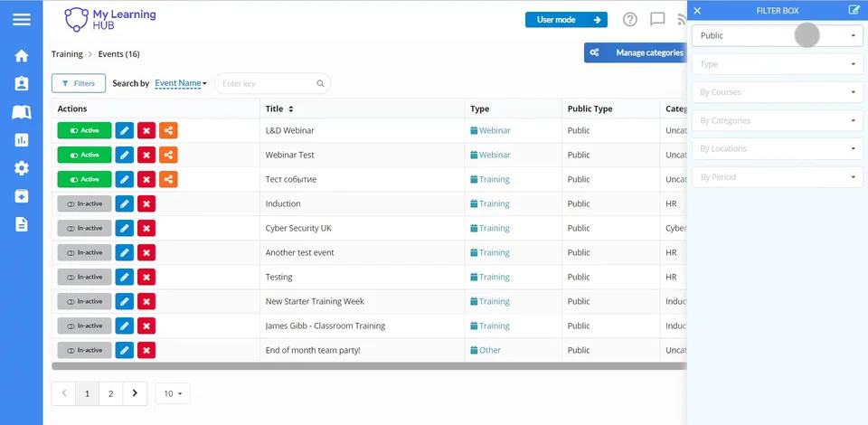Activate New Starter Training Week toggle
The image size is (868, 425).
[84, 302]
